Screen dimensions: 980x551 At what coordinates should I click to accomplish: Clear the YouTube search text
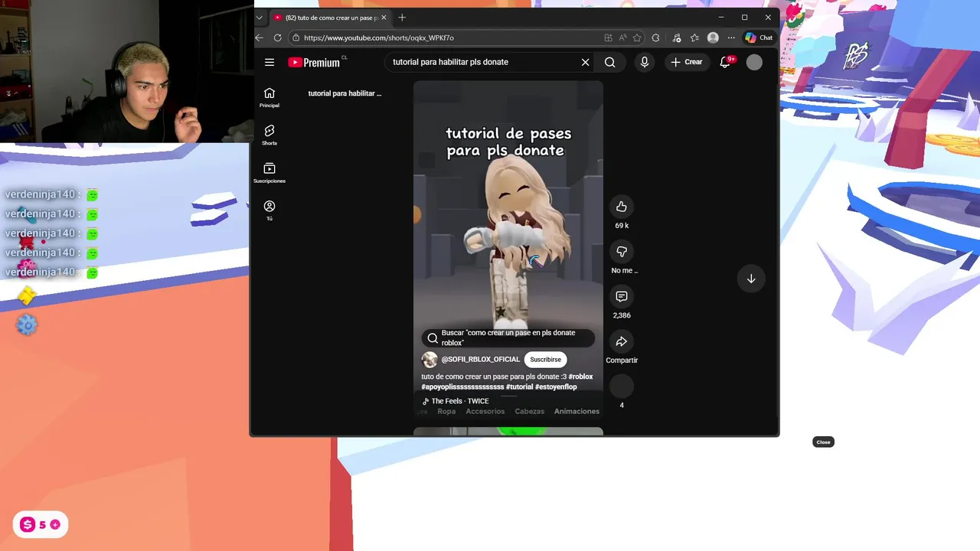pyautogui.click(x=585, y=62)
